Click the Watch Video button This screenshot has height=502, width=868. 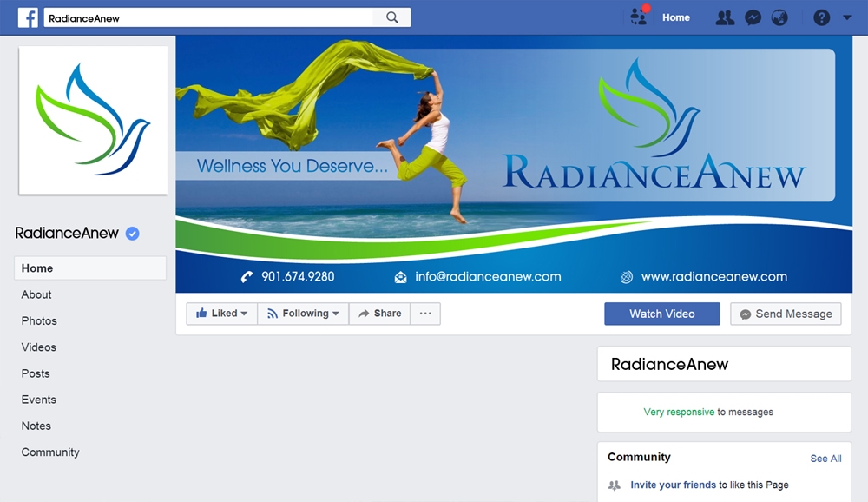[x=662, y=314]
